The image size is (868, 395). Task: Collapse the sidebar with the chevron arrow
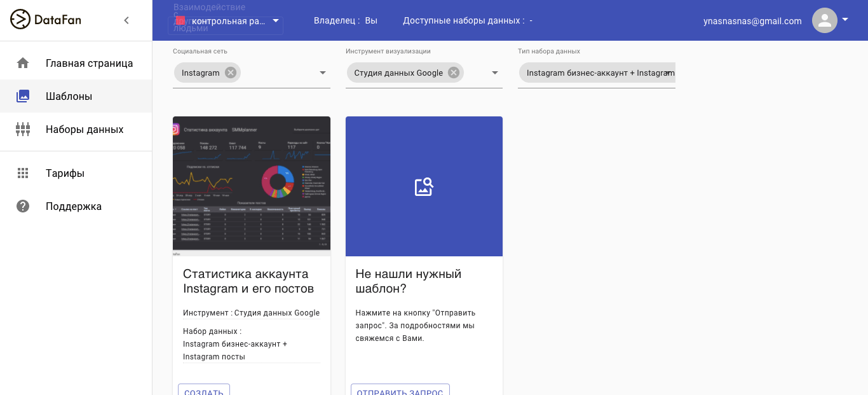pos(126,20)
